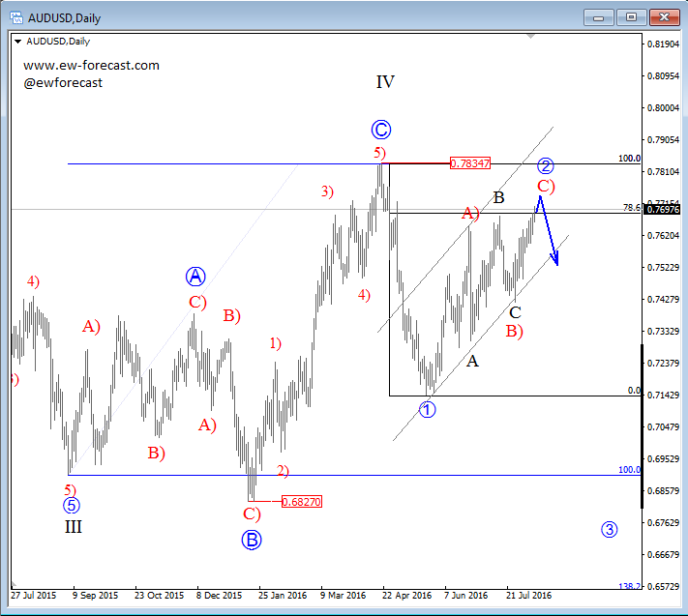This screenshot has height=616, width=688.
Task: Maximize the AUDUSD chart window
Action: pos(631,17)
